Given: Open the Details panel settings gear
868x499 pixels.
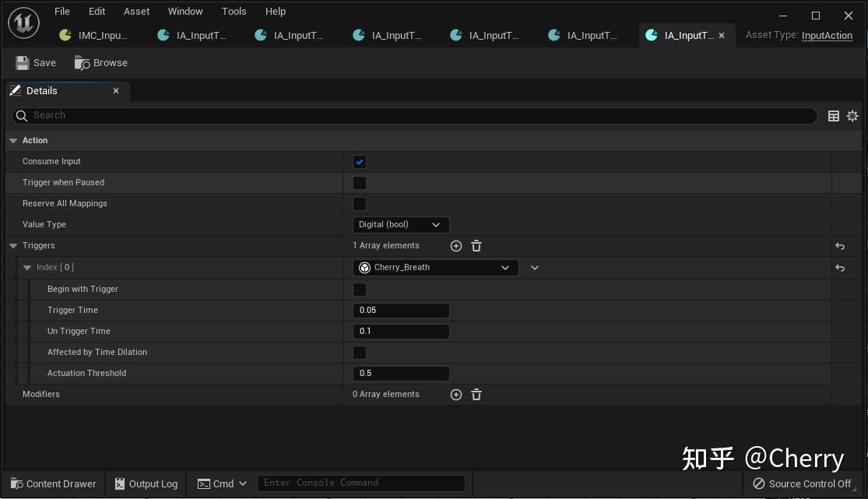Looking at the screenshot, I should click(x=852, y=115).
